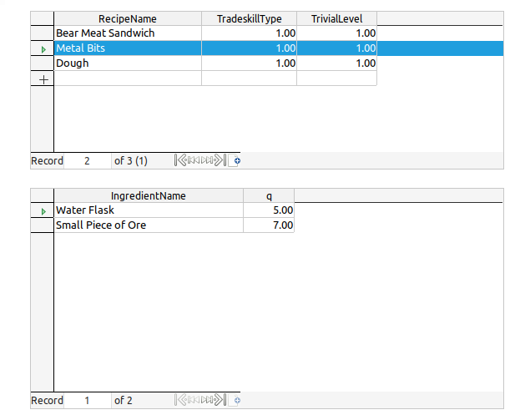The image size is (520, 420).
Task: Select the Dough row selector
Action: (x=42, y=63)
